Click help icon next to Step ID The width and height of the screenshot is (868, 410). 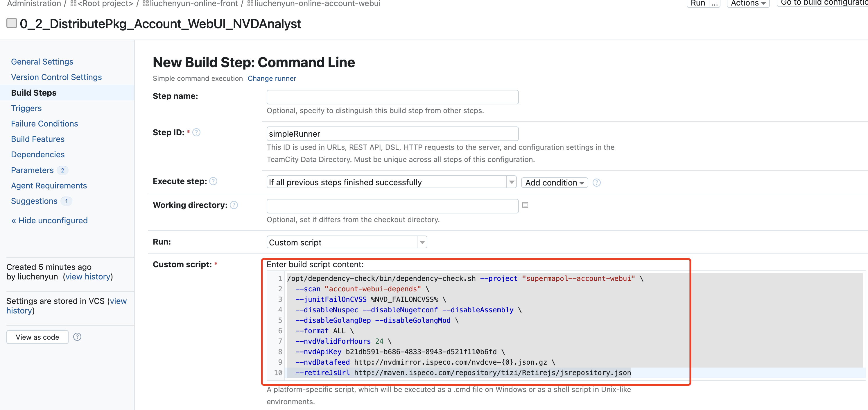coord(196,133)
